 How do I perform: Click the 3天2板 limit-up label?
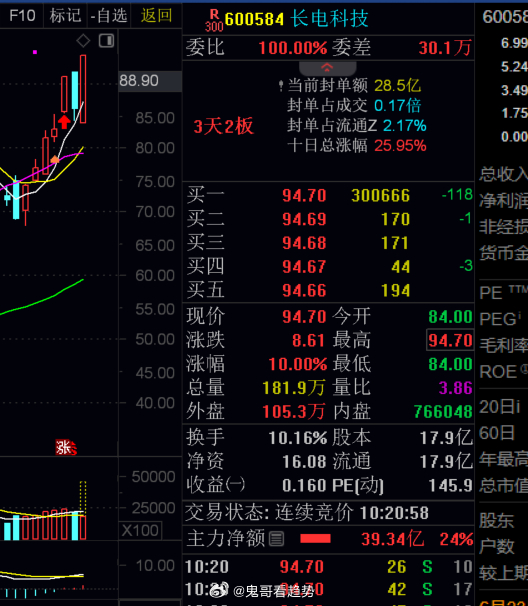coord(223,126)
